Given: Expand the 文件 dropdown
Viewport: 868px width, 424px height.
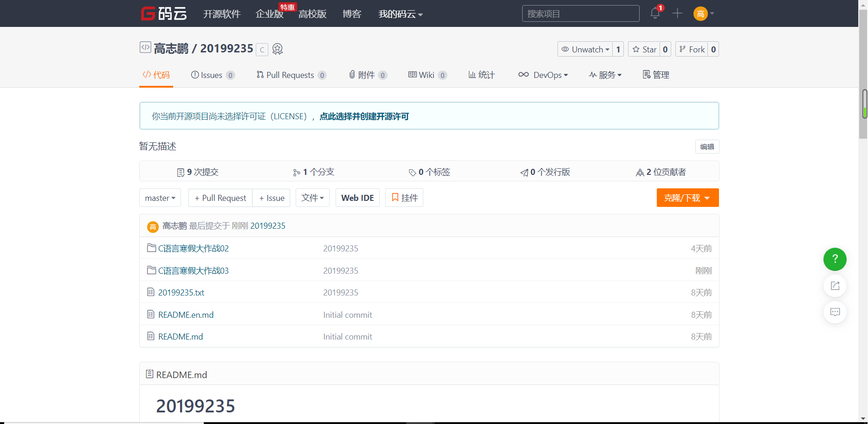Looking at the screenshot, I should (x=312, y=198).
